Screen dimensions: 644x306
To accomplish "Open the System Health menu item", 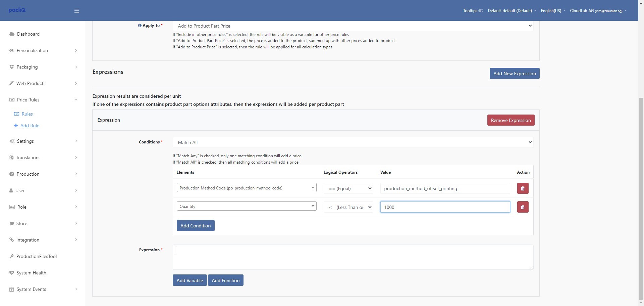I will coord(32,273).
